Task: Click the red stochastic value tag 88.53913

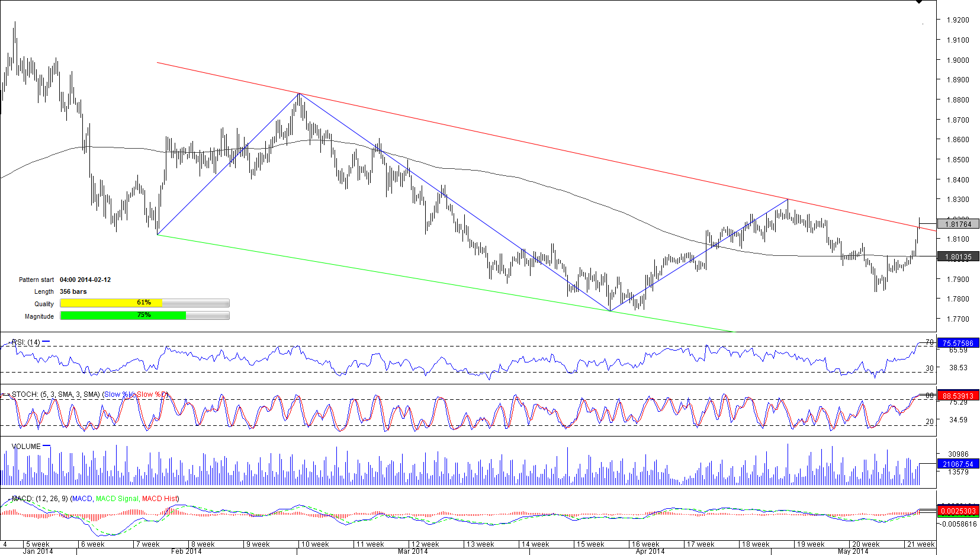Action: pos(958,396)
